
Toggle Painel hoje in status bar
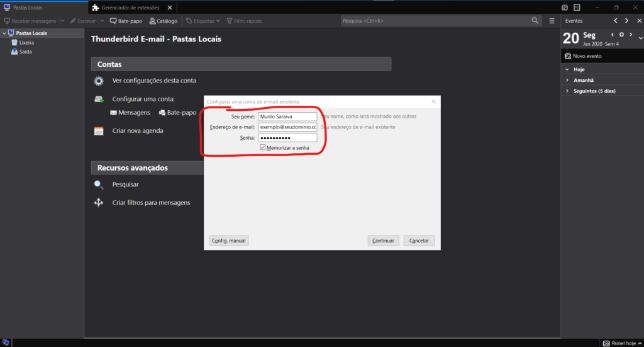point(622,343)
